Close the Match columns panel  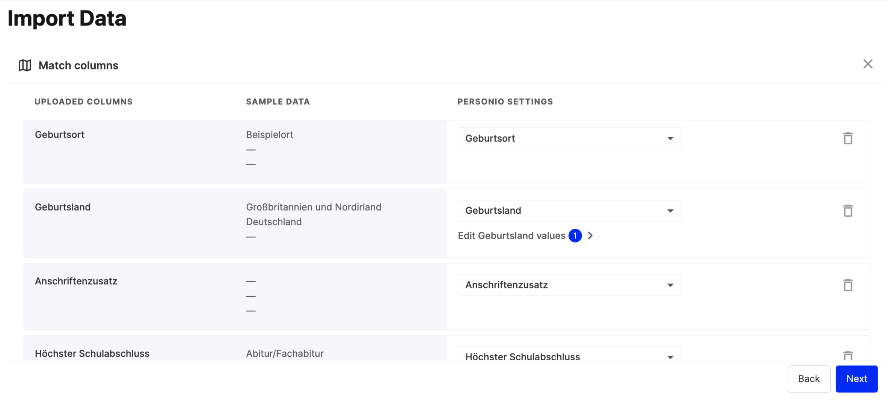[x=868, y=64]
